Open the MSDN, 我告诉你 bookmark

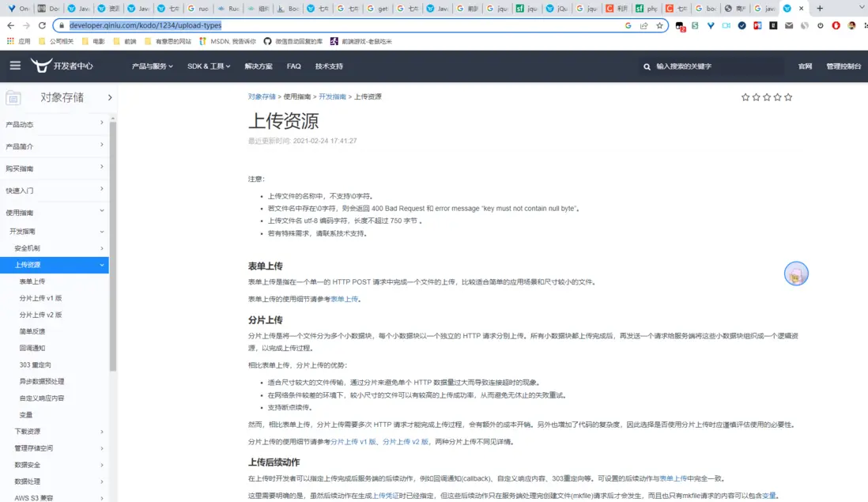pos(228,42)
